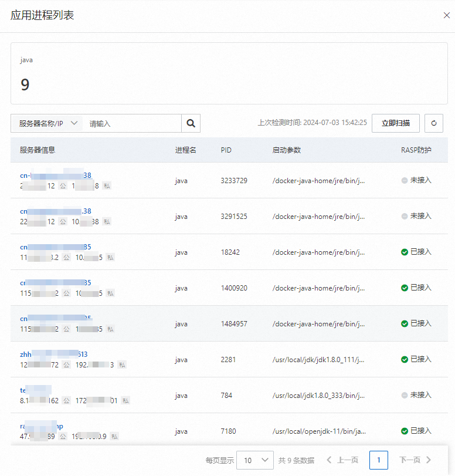Open server link for PID 3291525 row
The width and height of the screenshot is (455, 476).
click(56, 211)
